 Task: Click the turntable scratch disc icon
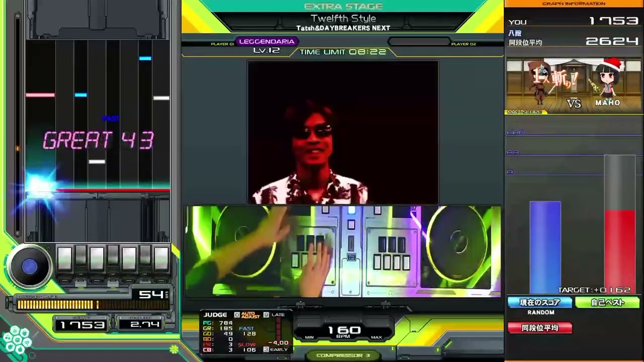(29, 267)
